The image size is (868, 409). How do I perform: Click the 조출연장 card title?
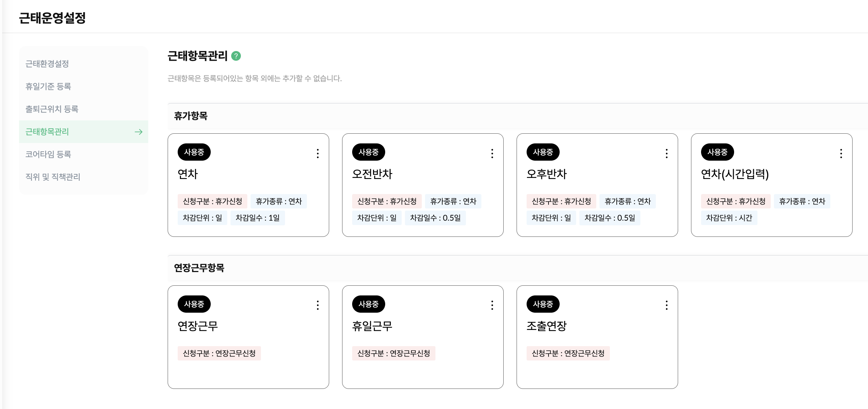click(x=546, y=326)
